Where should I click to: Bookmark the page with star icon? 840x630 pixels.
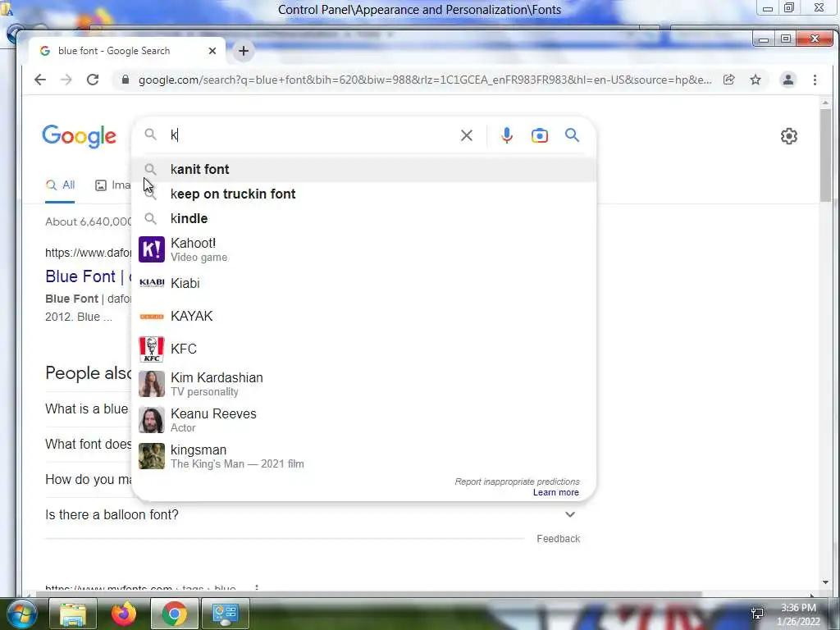(756, 80)
